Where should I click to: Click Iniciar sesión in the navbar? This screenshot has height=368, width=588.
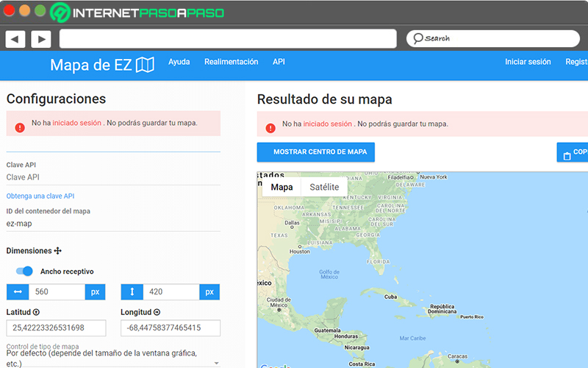click(x=528, y=62)
